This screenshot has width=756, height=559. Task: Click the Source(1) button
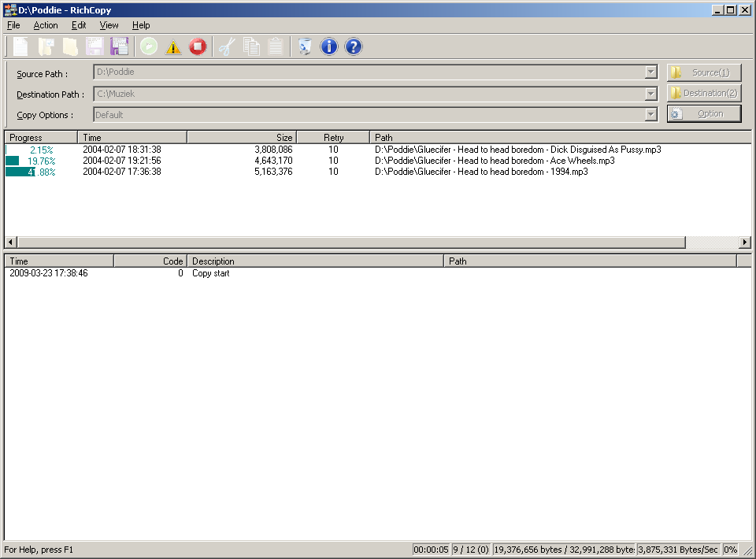pyautogui.click(x=704, y=72)
